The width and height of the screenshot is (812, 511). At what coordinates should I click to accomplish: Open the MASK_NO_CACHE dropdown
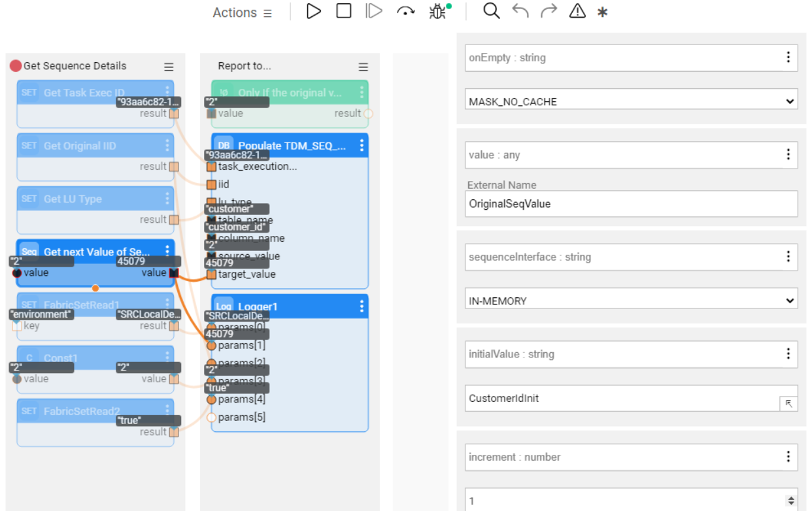point(632,102)
